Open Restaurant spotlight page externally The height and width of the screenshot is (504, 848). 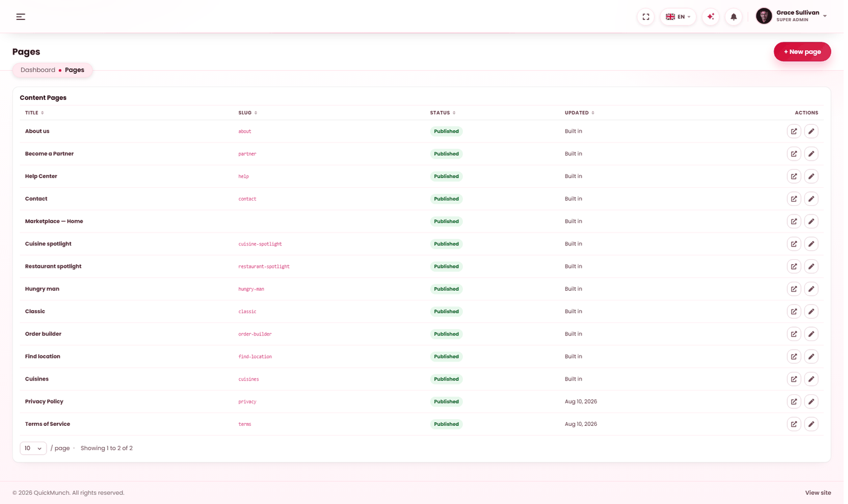pos(793,267)
